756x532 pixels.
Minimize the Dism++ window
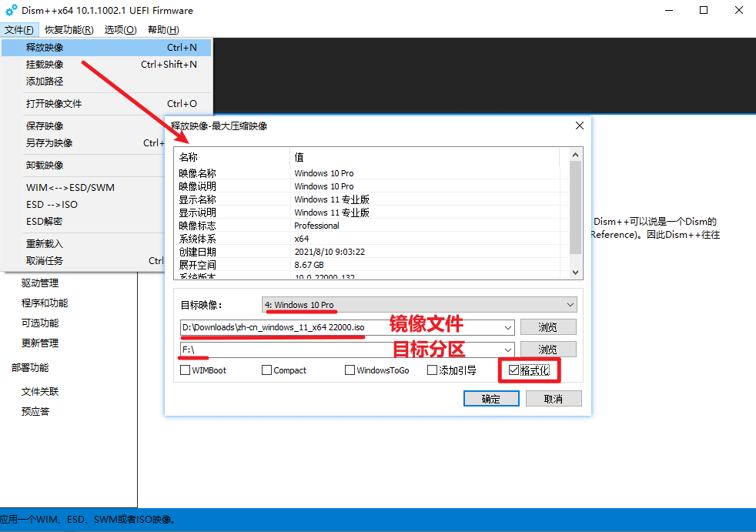point(667,11)
